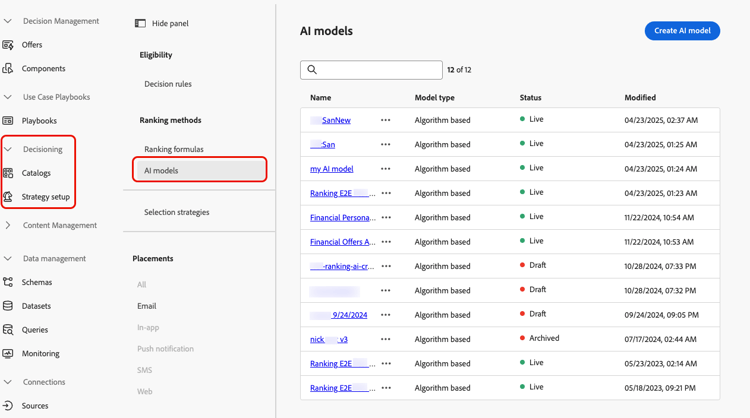Open the Datasets icon
This screenshot has height=418, width=750.
click(8, 306)
